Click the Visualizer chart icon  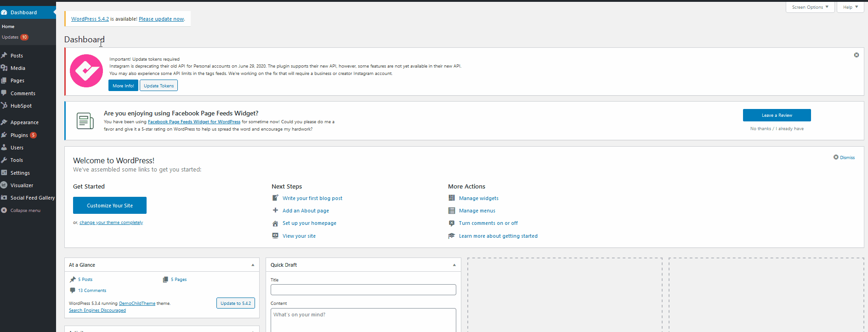pos(4,185)
